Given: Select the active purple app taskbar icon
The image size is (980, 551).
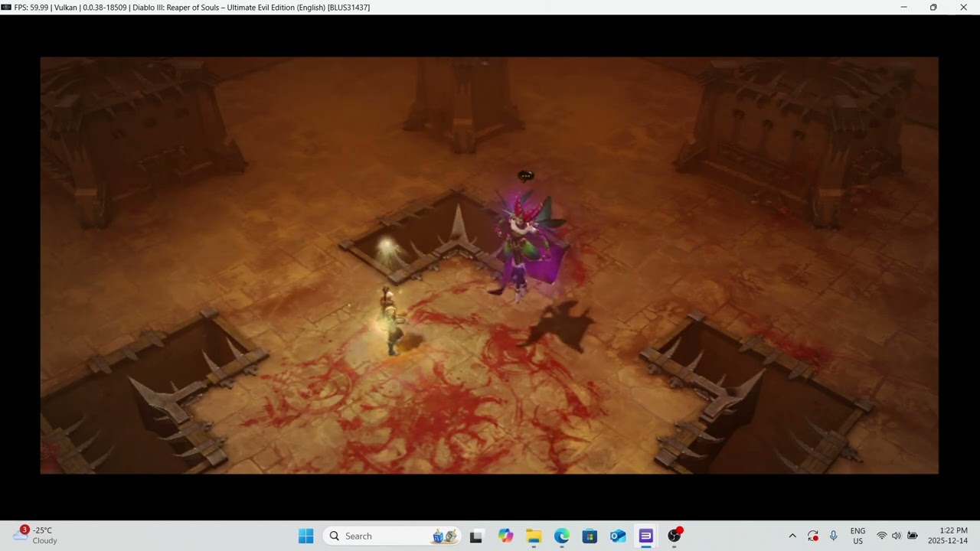Looking at the screenshot, I should [x=645, y=536].
